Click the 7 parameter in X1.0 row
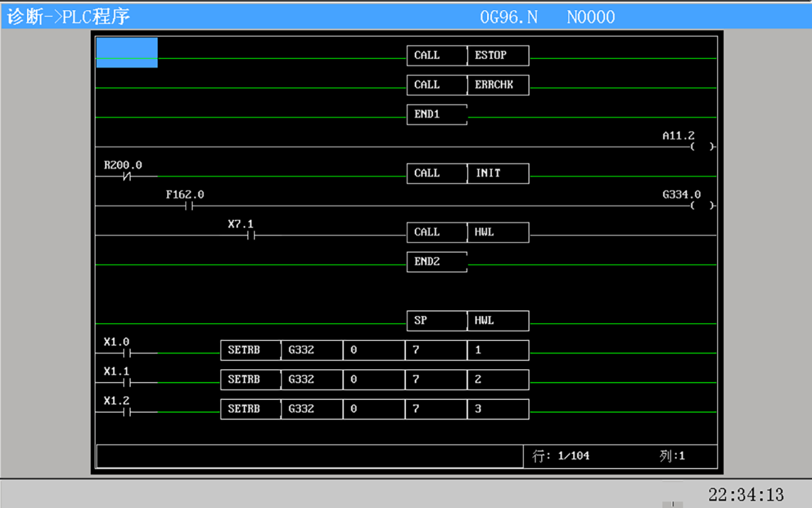812x508 pixels. 436,350
